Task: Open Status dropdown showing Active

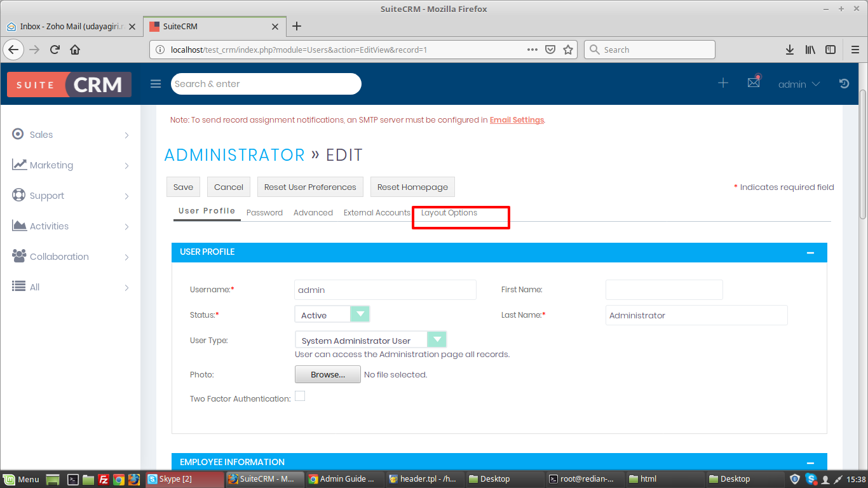Action: (x=332, y=315)
